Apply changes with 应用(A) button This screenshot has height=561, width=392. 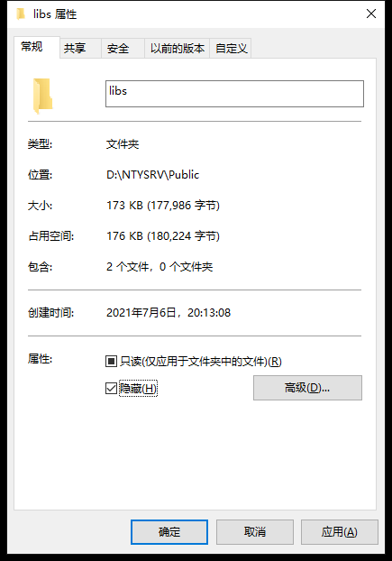coord(340,532)
